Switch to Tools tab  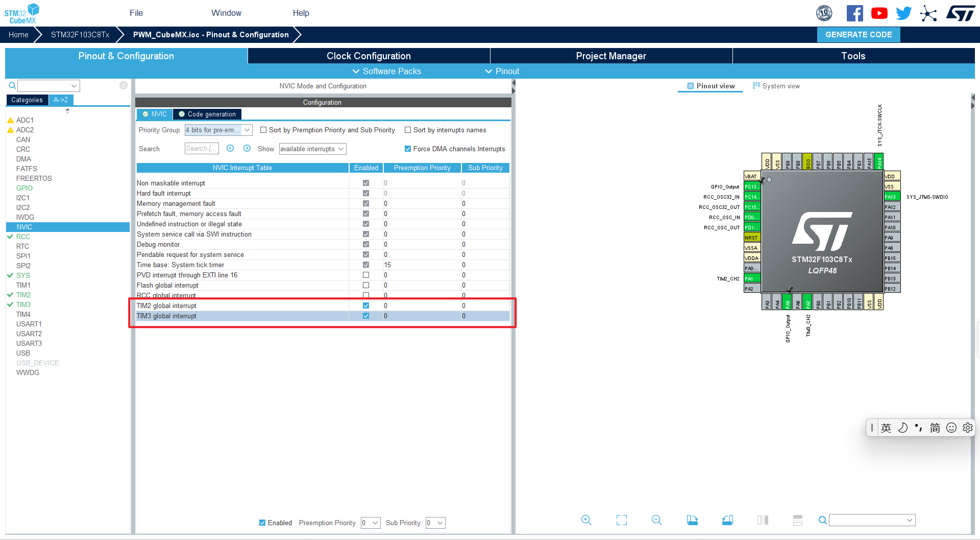(x=853, y=56)
